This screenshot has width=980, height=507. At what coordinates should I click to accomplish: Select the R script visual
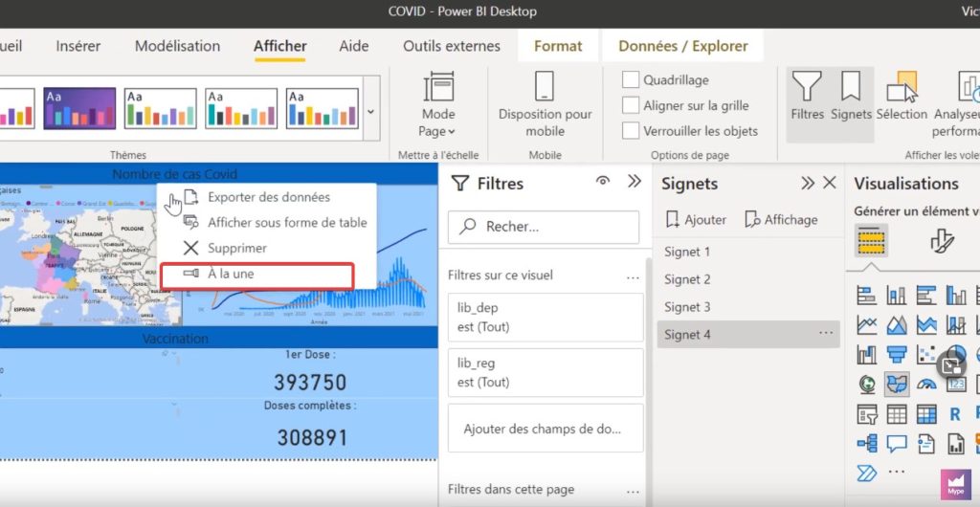[x=956, y=414]
